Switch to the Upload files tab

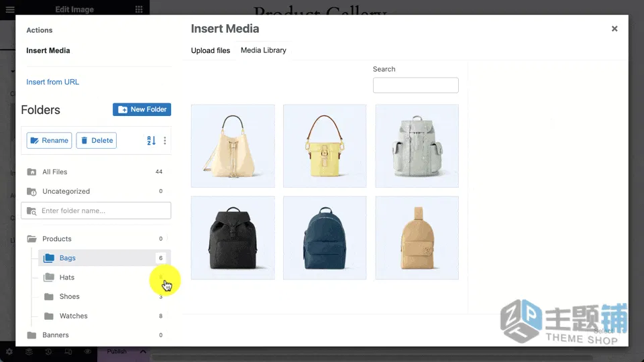pyautogui.click(x=210, y=50)
